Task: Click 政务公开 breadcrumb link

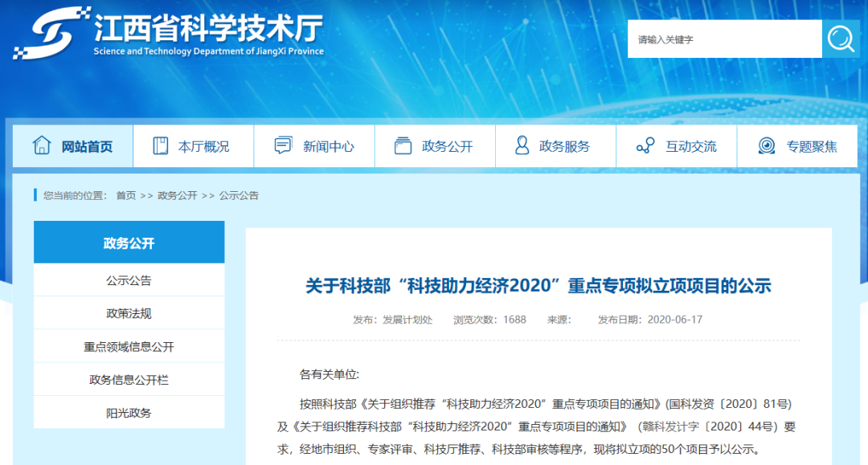Action: click(x=177, y=195)
